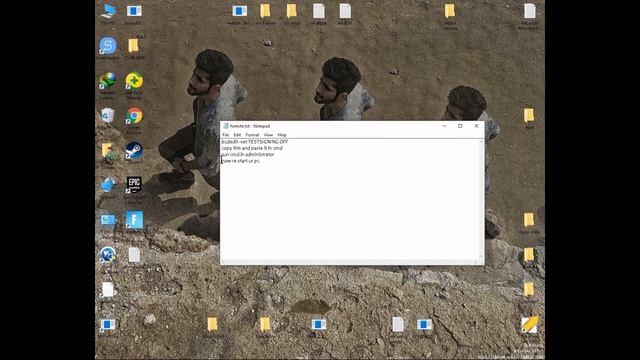This screenshot has height=360, width=640.
Task: Open the Edit menu in Notepad
Action: coord(237,135)
